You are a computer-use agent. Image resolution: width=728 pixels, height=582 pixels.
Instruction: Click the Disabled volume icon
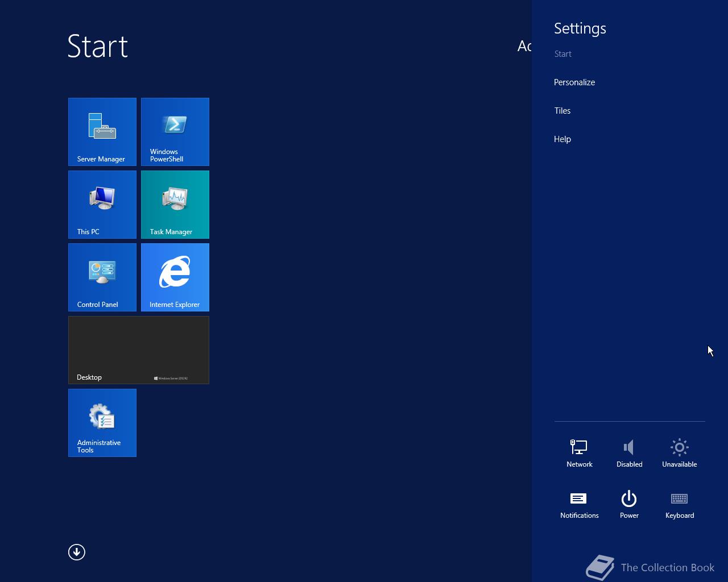coord(630,453)
